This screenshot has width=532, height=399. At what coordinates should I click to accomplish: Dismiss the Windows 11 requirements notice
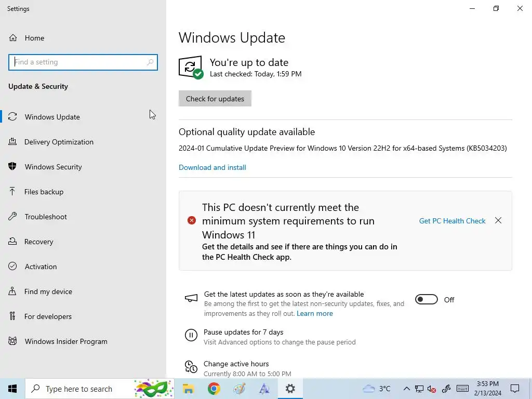498,220
